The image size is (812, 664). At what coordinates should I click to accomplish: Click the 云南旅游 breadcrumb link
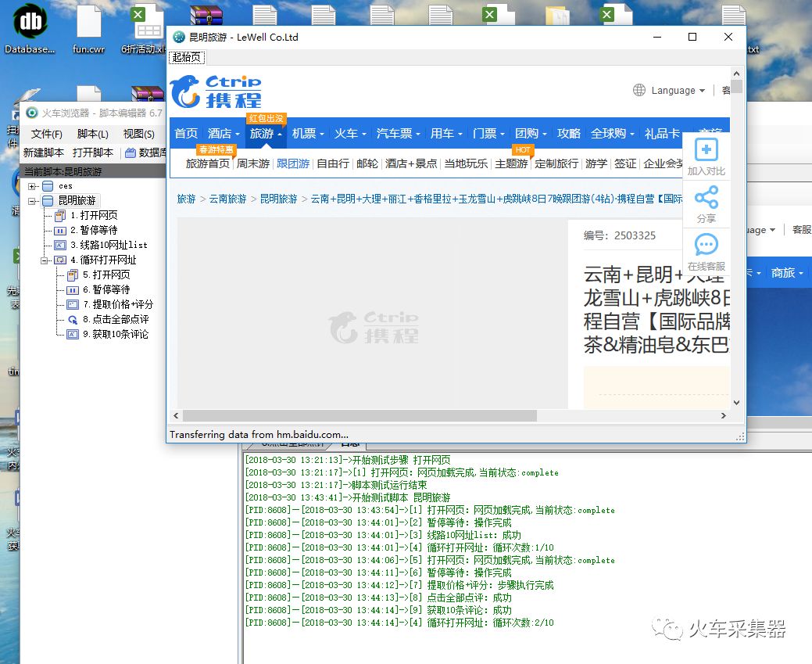228,199
